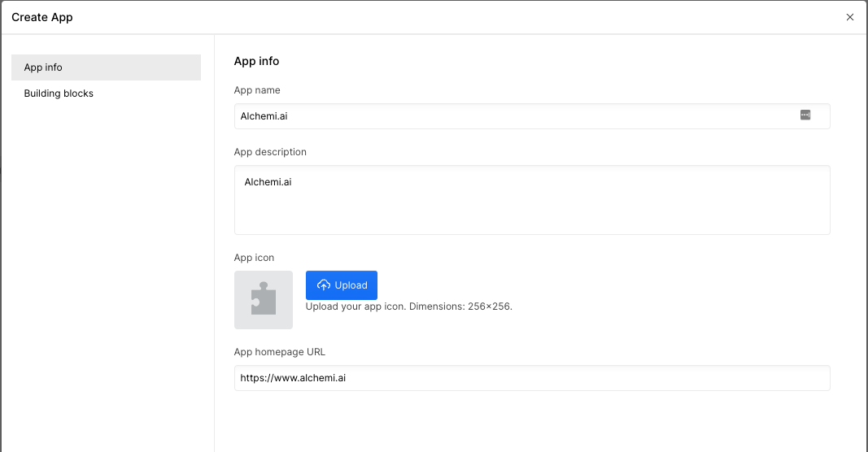Viewport: 868px width, 452px height.
Task: Click the 'App homepage URL' label
Action: tap(280, 352)
